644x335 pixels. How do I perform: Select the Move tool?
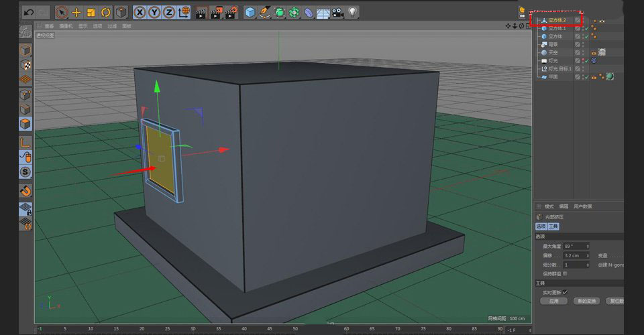(76, 12)
